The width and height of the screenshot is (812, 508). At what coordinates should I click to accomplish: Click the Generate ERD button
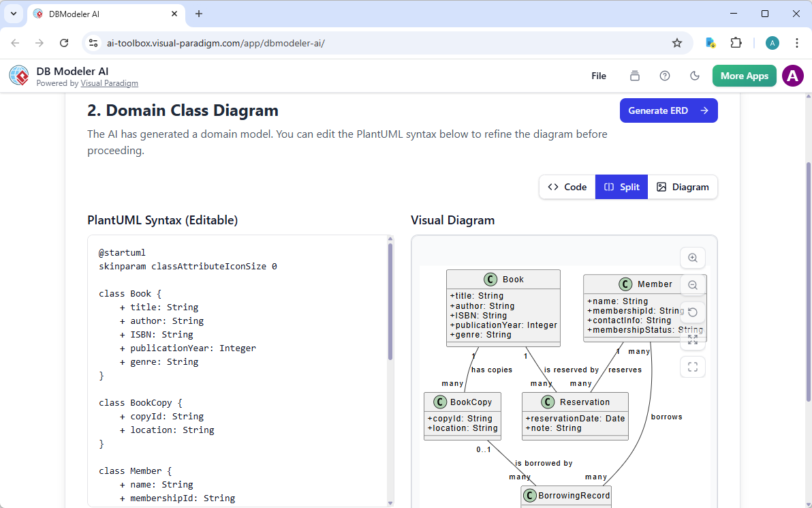668,110
